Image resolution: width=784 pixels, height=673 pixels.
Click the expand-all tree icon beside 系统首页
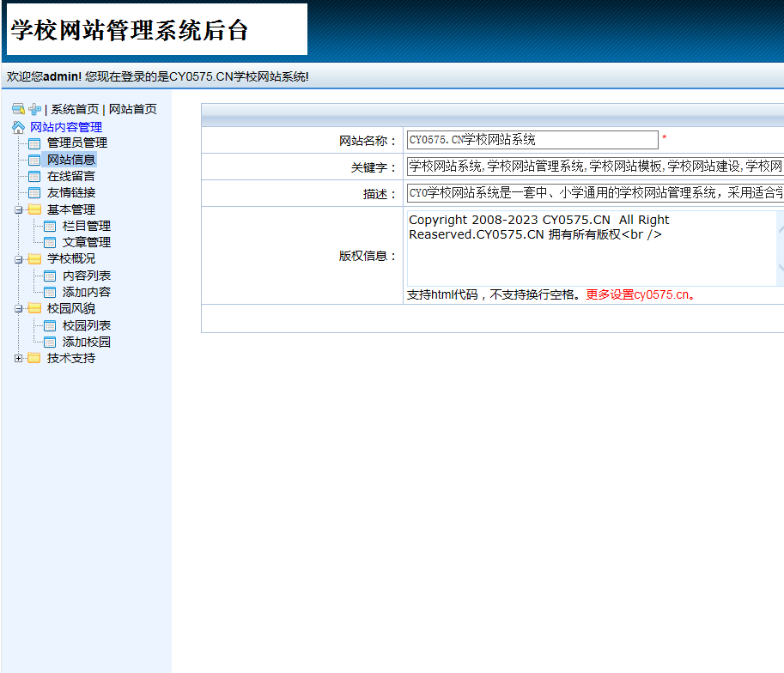19,109
